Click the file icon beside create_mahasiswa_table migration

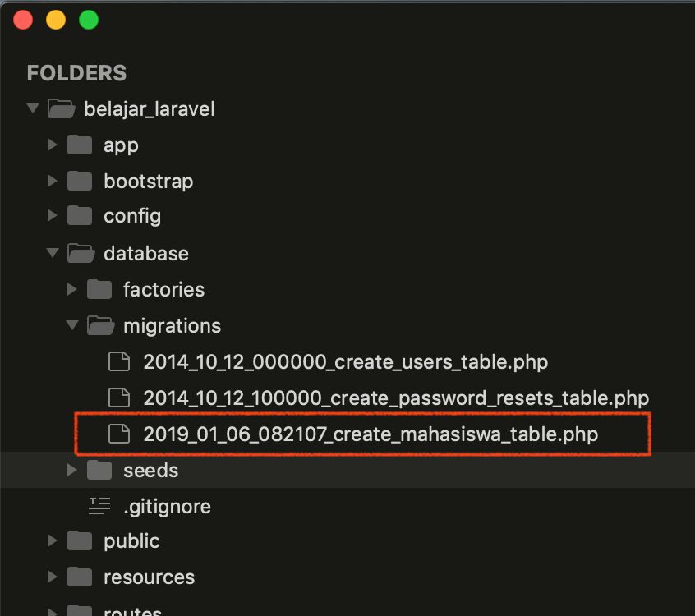point(120,434)
